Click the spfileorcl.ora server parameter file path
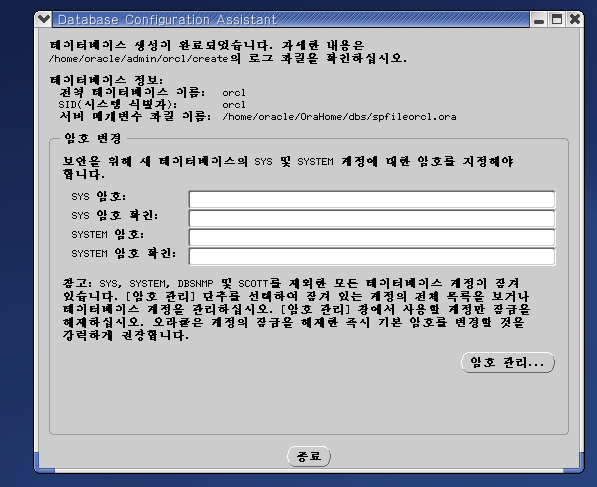This screenshot has height=487, width=597. click(x=339, y=117)
